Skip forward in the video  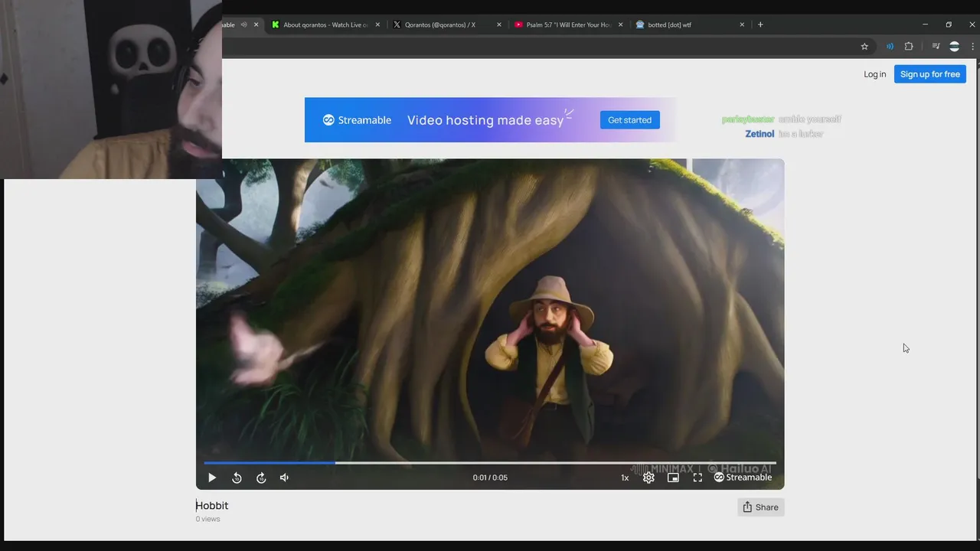(x=261, y=478)
